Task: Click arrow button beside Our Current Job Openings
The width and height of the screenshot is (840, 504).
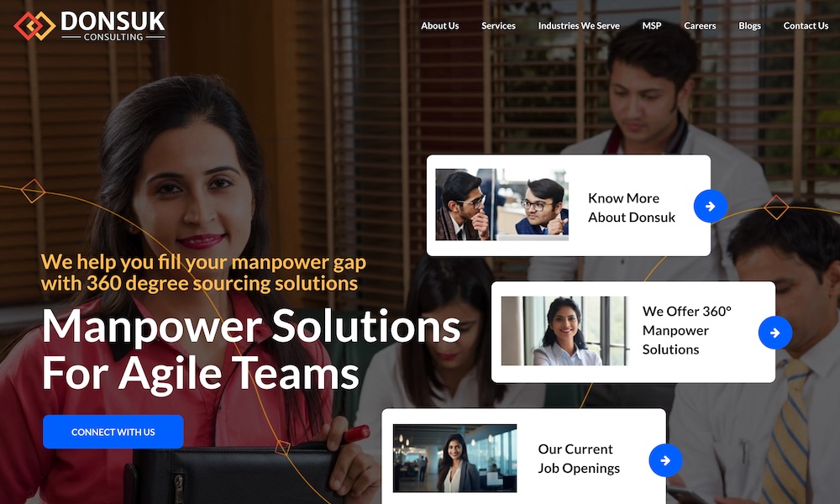Action: [x=665, y=460]
